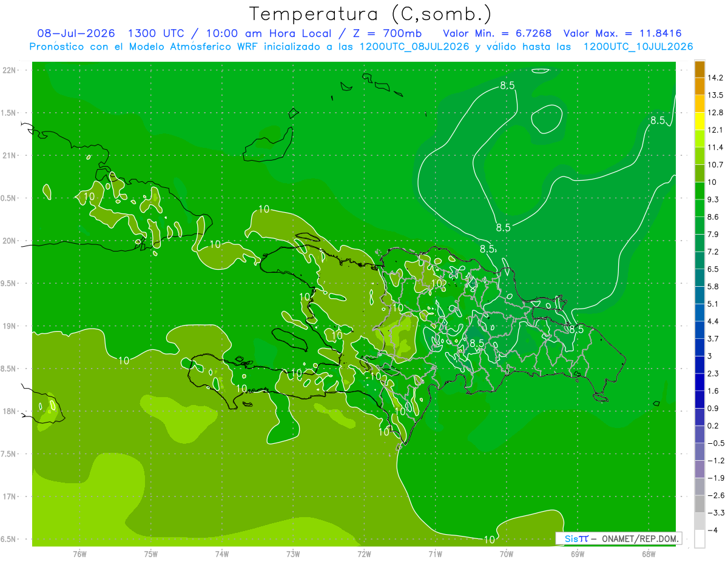This screenshot has width=728, height=562.
Task: Pick the dark blue swatch between 1.6 and 2.3
Action: [699, 382]
